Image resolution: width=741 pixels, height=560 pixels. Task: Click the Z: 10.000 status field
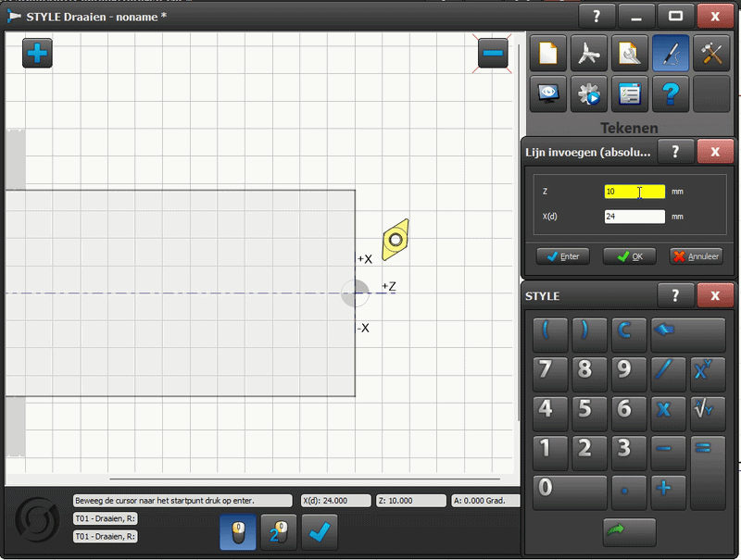411,501
